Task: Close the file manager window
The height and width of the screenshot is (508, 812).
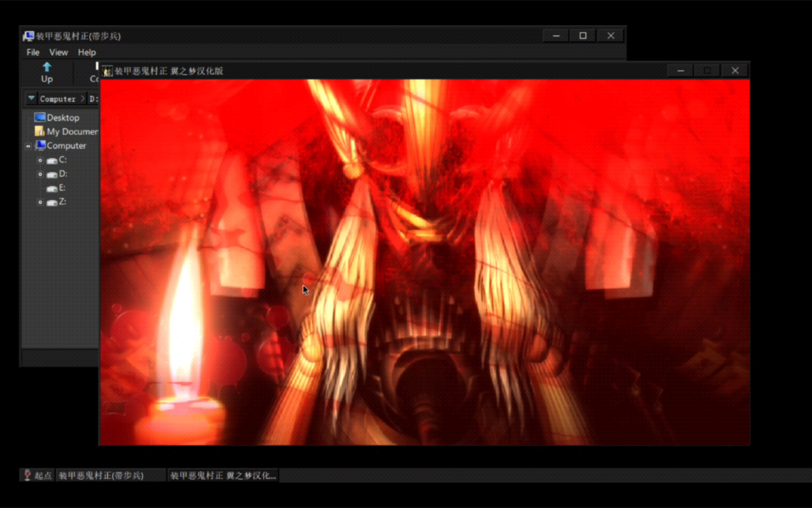Action: 610,36
